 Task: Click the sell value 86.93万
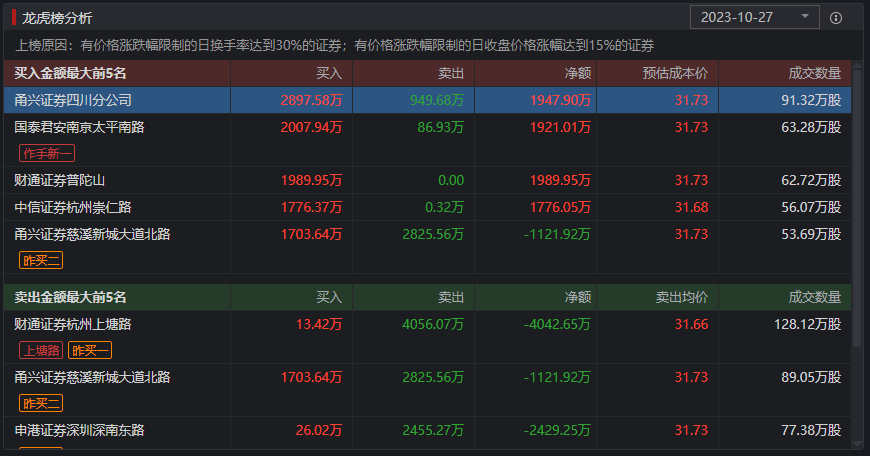(x=441, y=127)
